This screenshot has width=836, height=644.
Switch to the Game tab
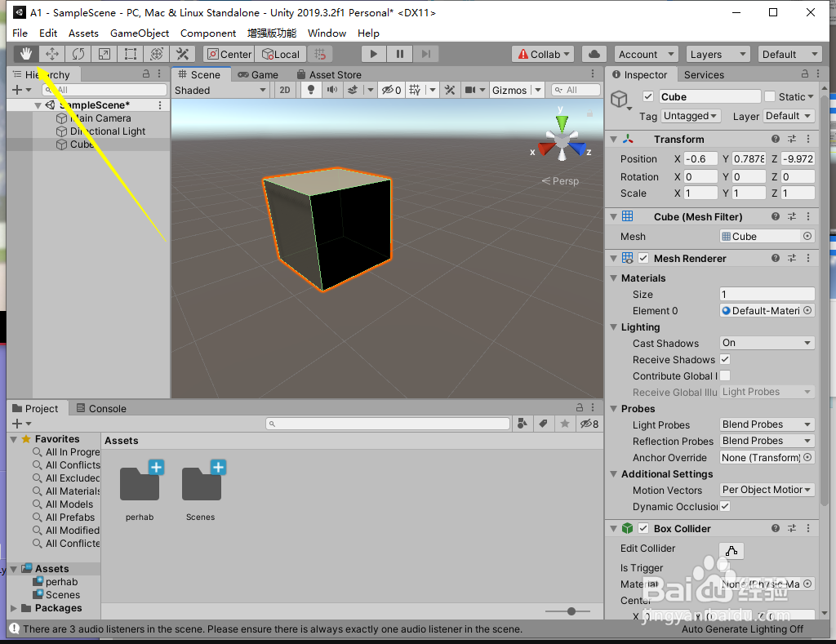258,74
